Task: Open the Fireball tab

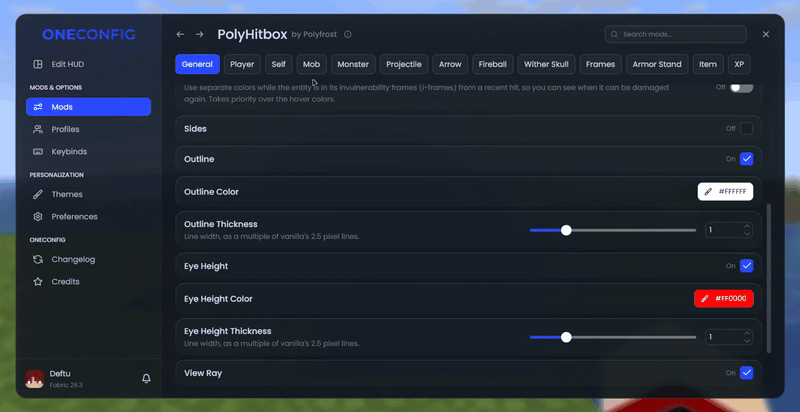Action: (493, 64)
